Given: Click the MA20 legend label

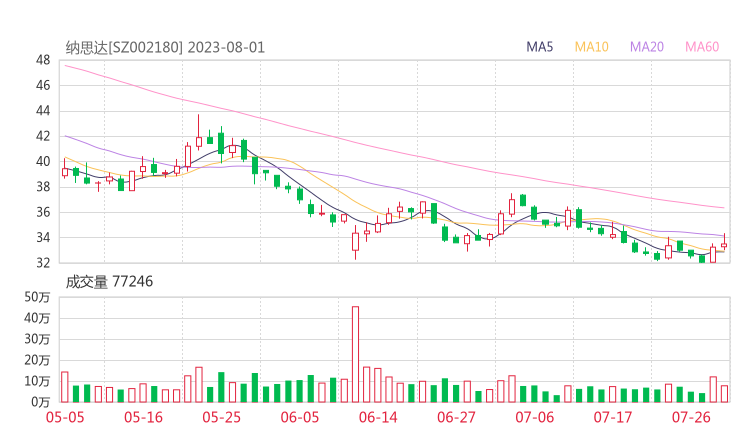Looking at the screenshot, I should pos(647,47).
